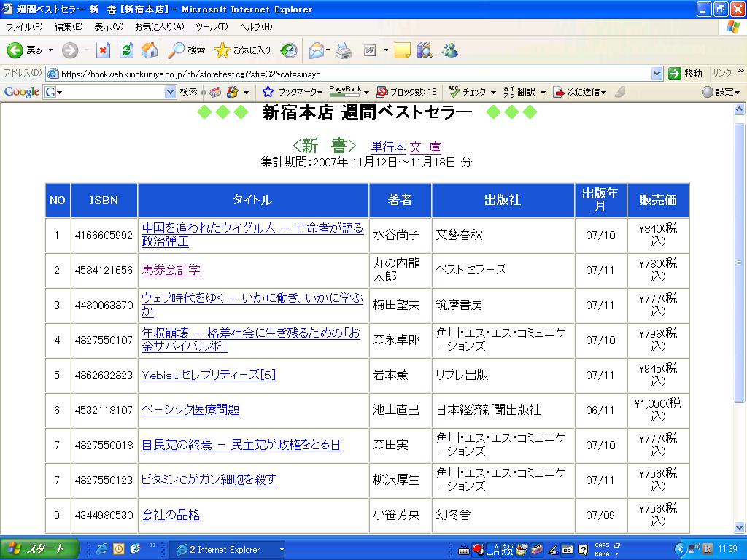The image size is (747, 560).
Task: Click publisher cell 日本経済新聞出版社
Action: pyautogui.click(x=503, y=410)
